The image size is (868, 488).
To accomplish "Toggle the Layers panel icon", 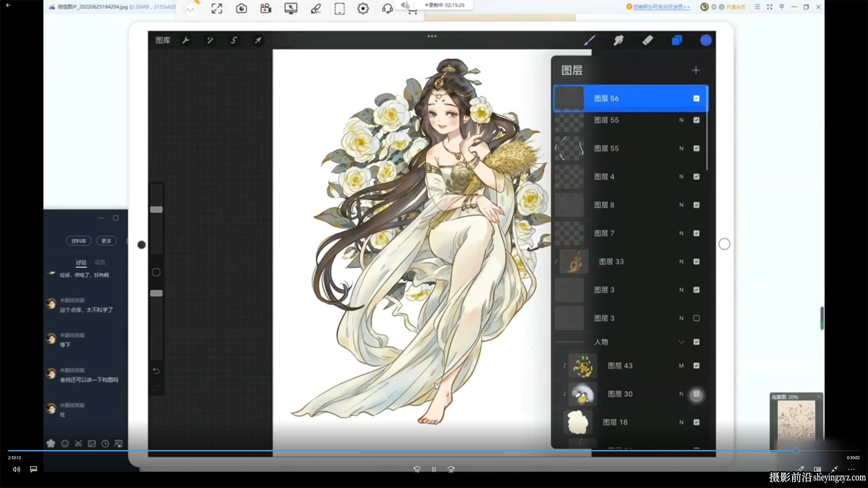I will (677, 40).
